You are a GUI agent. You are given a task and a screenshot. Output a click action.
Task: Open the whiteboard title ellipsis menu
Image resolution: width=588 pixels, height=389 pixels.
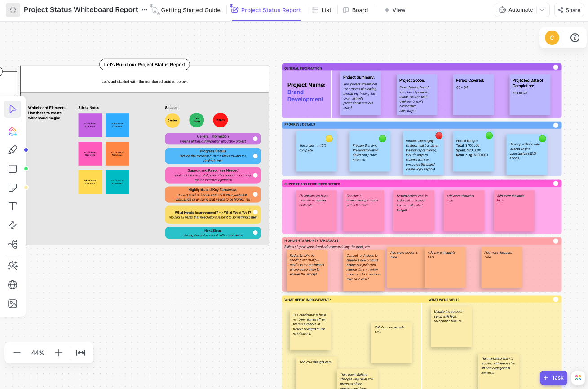(x=145, y=9)
